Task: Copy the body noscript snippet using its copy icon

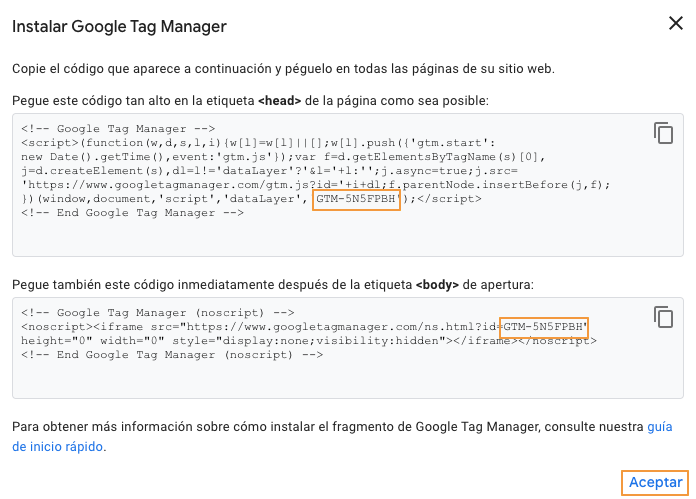Action: (x=663, y=317)
